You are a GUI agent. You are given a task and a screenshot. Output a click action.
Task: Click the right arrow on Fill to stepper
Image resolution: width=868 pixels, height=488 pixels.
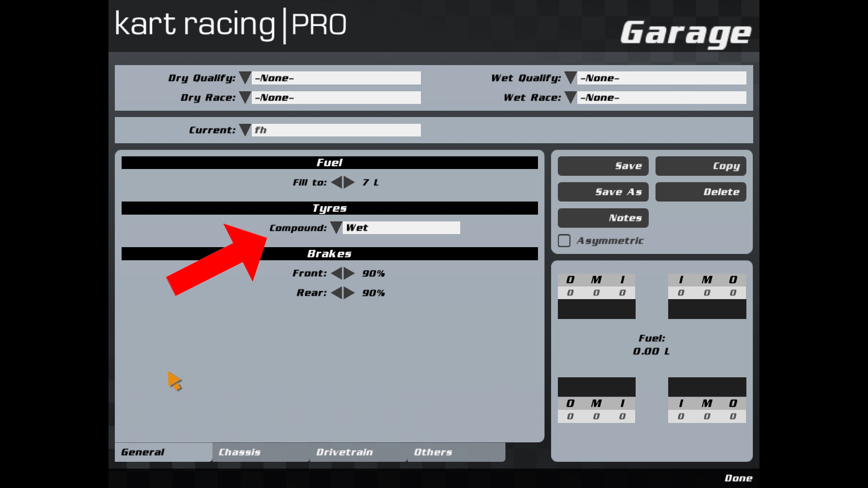coord(349,183)
